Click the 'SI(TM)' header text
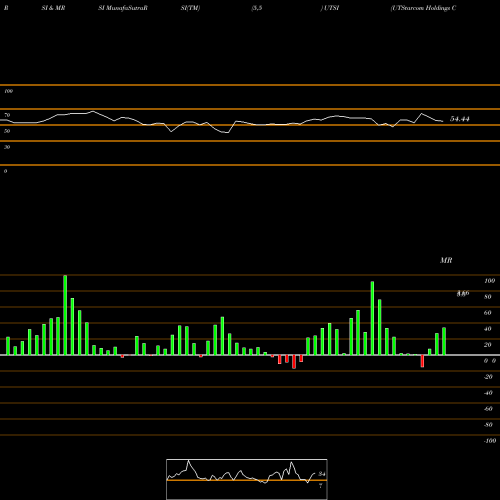This screenshot has width=500, height=500. 190,8
